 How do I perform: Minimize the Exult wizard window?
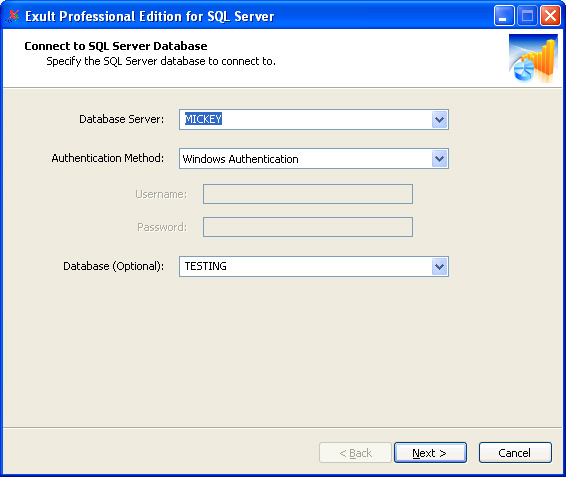click(504, 16)
